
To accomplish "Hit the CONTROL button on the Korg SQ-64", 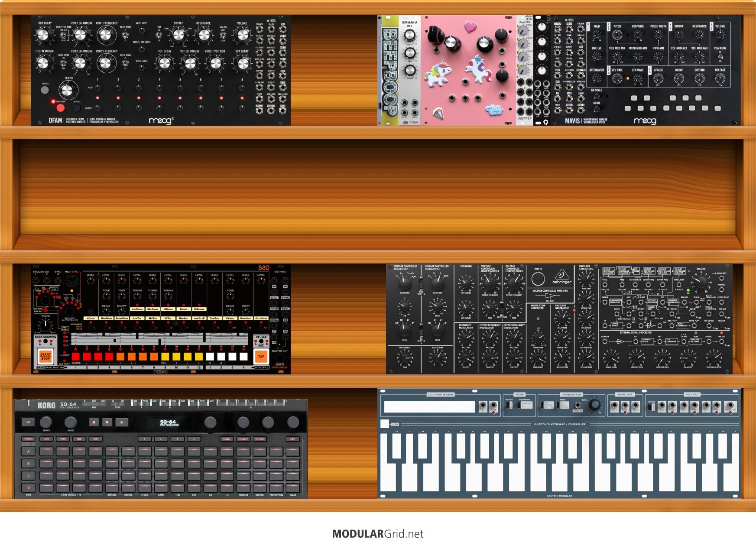I will coord(29,439).
